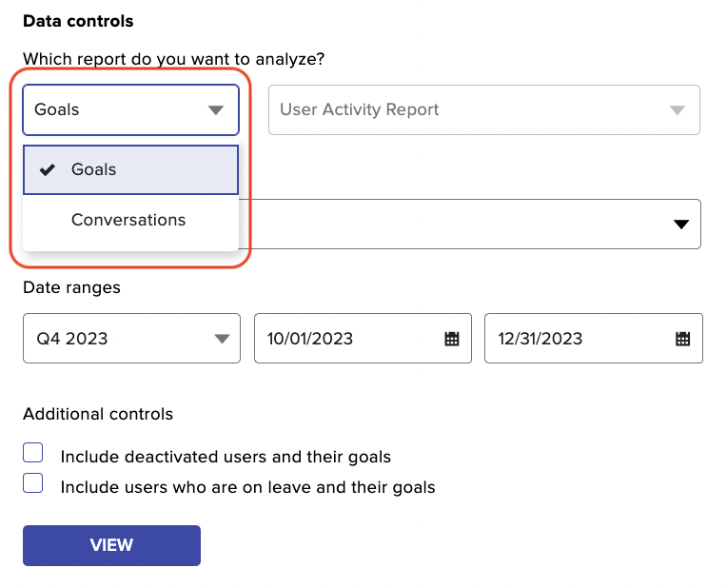Check include users on leave checkbox
Screen dimensions: 727x588
33,483
